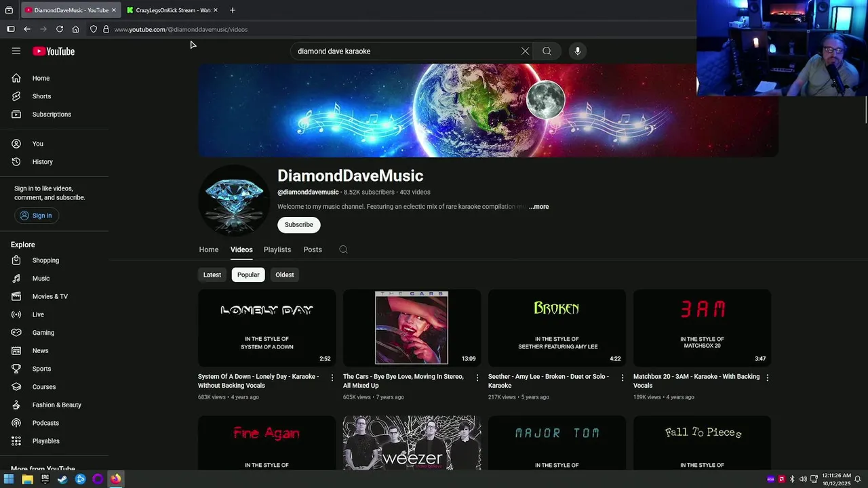Select the Oldest sort chip
This screenshot has width=868, height=488.
(x=285, y=274)
